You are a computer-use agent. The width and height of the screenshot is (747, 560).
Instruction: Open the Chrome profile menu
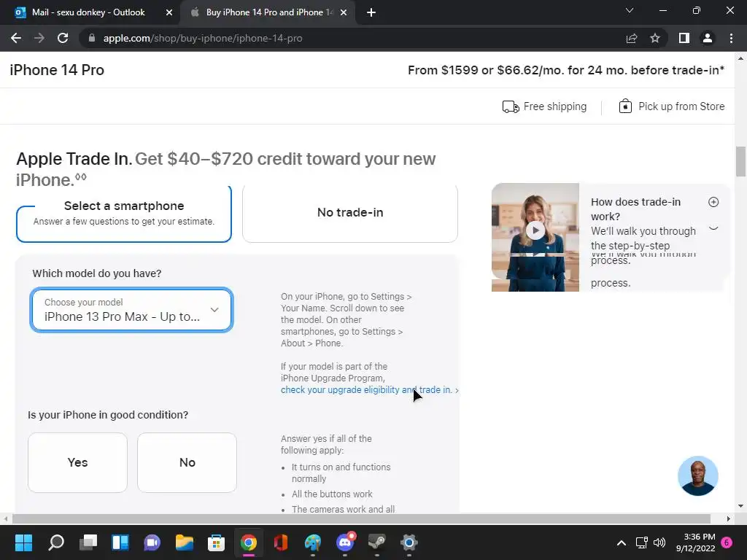[708, 38]
